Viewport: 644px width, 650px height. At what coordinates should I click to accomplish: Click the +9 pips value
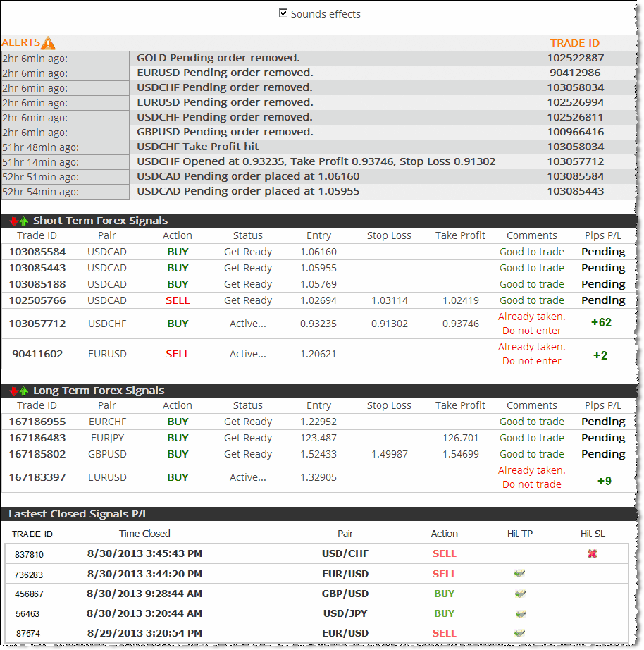tap(605, 481)
